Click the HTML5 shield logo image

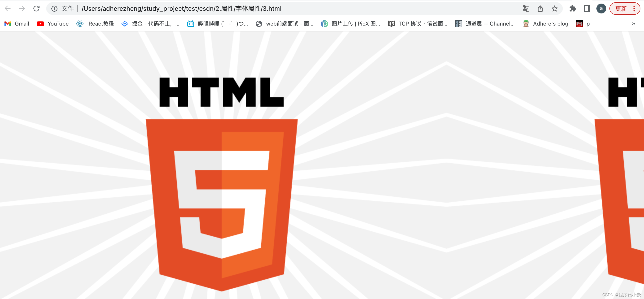(x=222, y=205)
